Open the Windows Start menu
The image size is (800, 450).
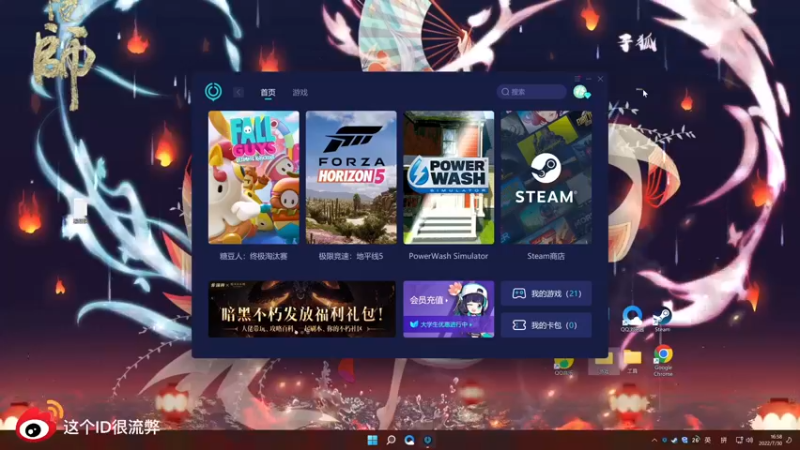[372, 440]
